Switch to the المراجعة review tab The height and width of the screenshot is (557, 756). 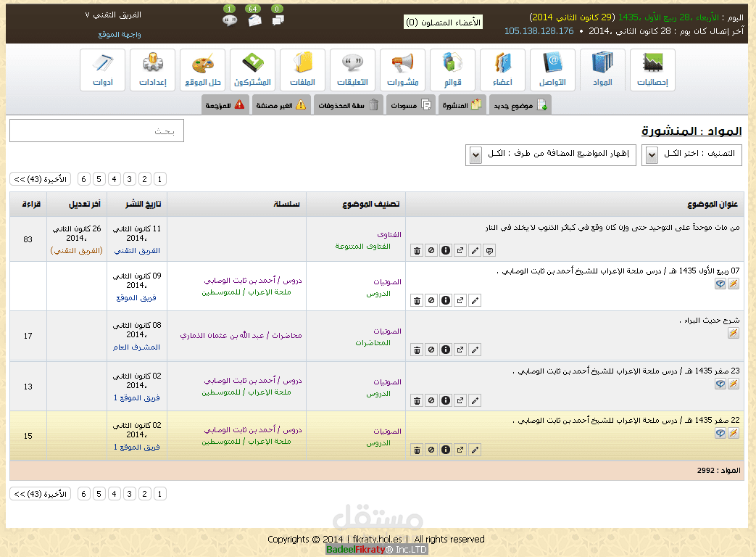click(x=225, y=105)
